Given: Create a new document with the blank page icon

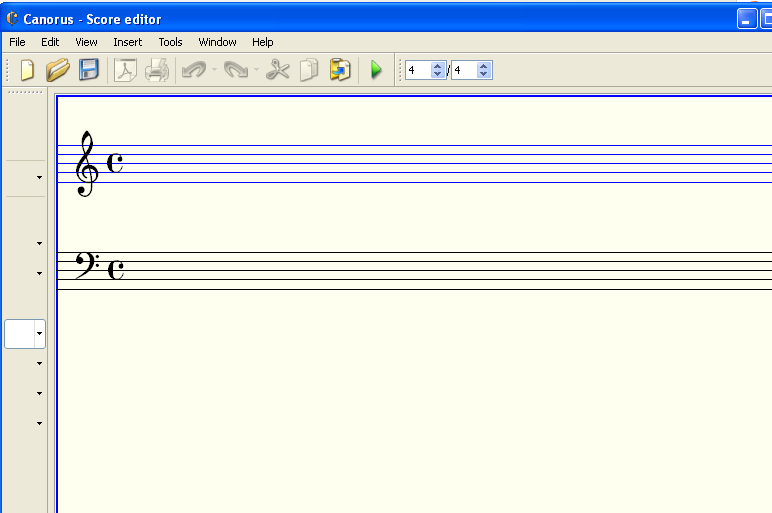Looking at the screenshot, I should click(28, 70).
